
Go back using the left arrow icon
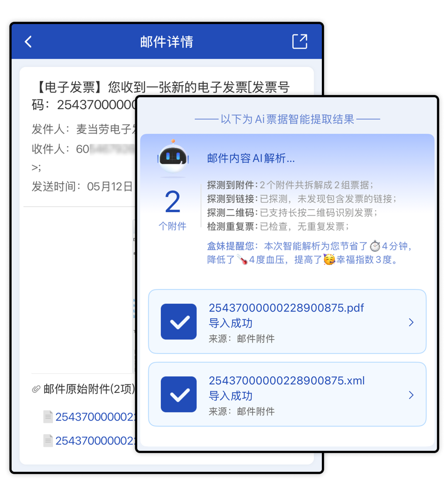pos(28,42)
